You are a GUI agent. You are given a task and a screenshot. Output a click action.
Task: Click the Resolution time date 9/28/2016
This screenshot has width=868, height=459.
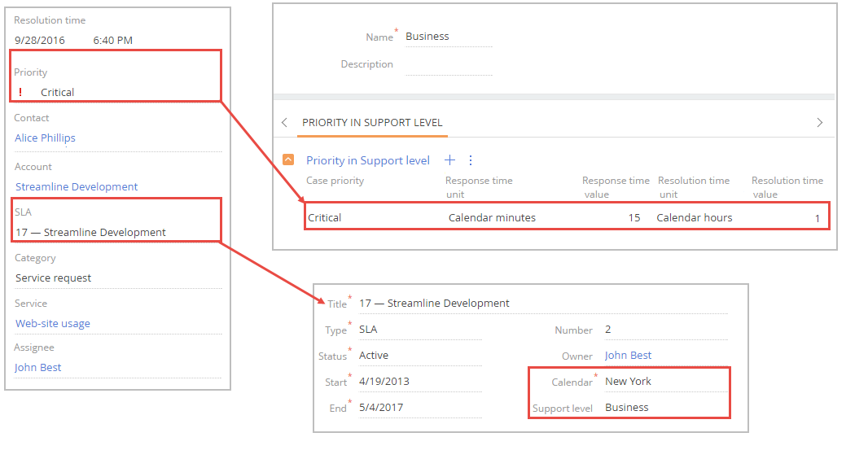pyautogui.click(x=40, y=40)
